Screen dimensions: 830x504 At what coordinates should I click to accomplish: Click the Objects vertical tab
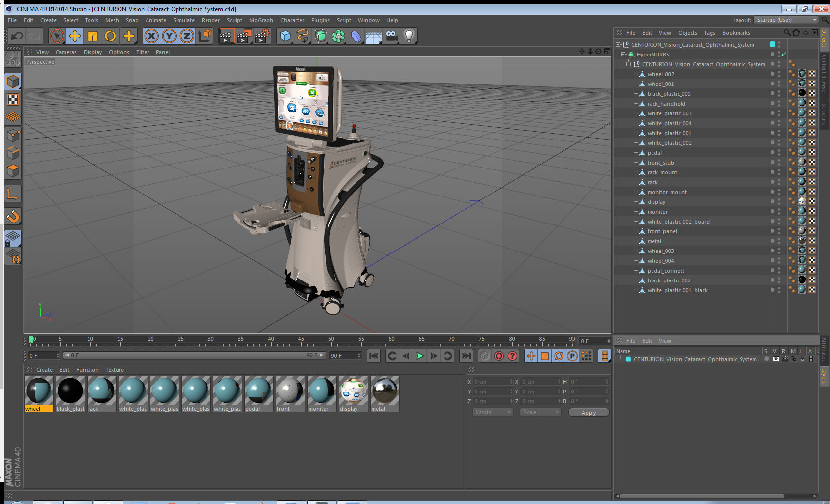coord(824,39)
